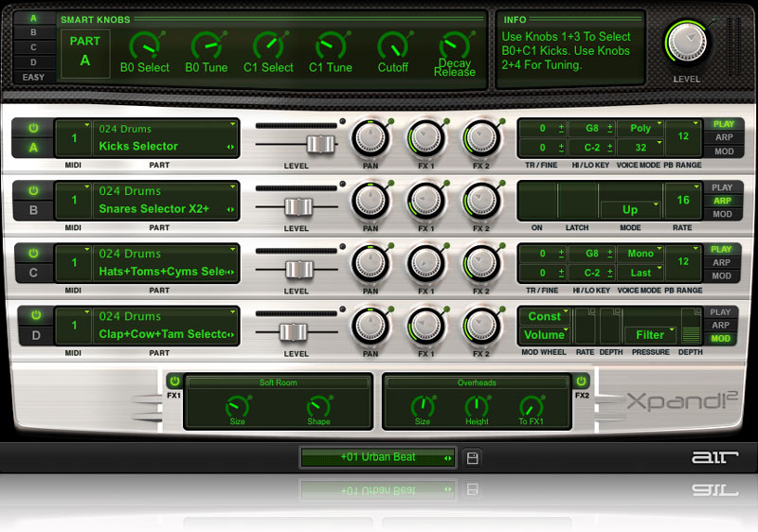This screenshot has width=758, height=532.
Task: Switch to the Easy smart knobs tab
Action: pyautogui.click(x=33, y=77)
